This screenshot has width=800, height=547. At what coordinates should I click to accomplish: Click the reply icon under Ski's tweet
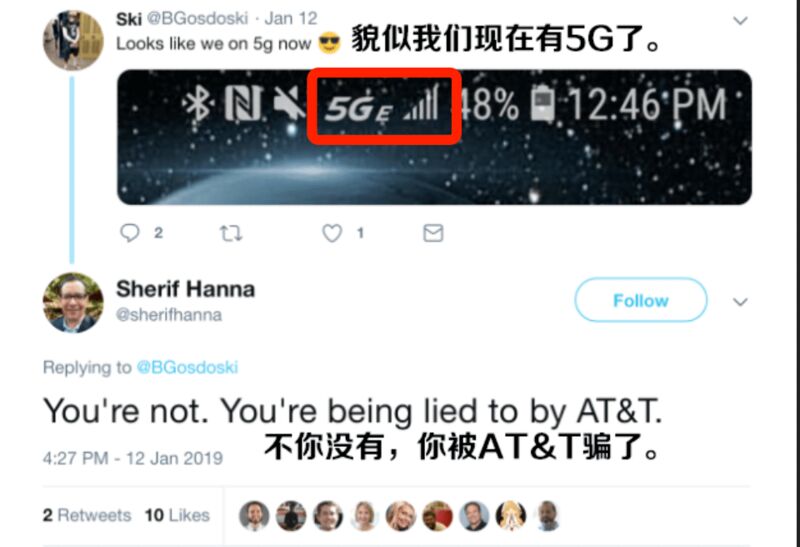click(x=130, y=233)
